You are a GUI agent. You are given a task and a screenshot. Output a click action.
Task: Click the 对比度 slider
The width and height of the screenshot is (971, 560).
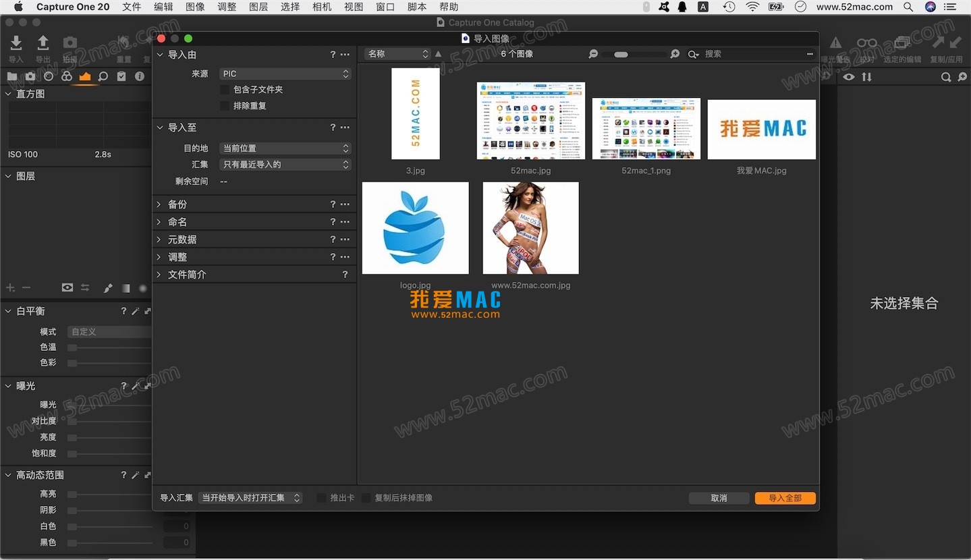pyautogui.click(x=109, y=422)
